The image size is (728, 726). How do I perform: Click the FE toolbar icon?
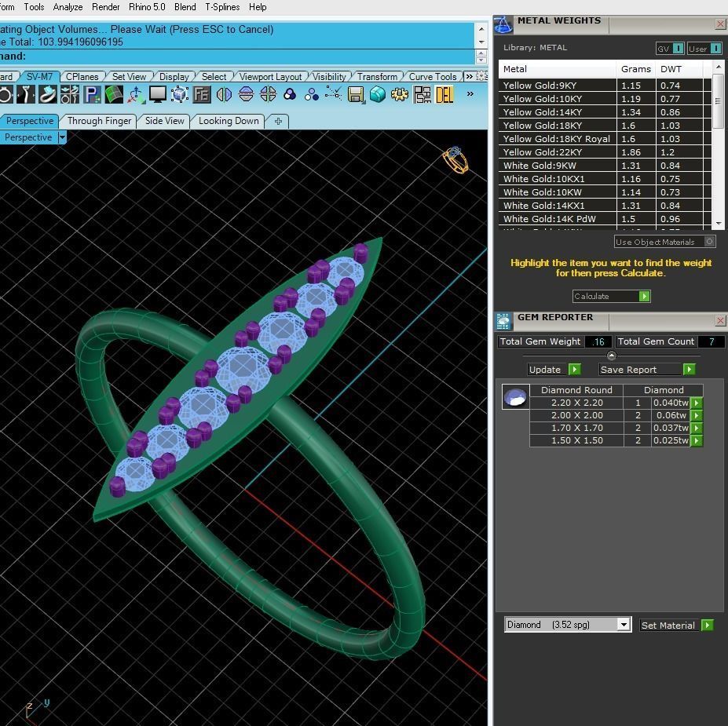pos(202,95)
